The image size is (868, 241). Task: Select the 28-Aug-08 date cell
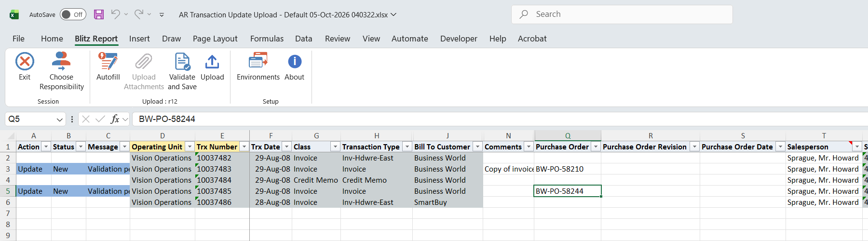(271, 202)
